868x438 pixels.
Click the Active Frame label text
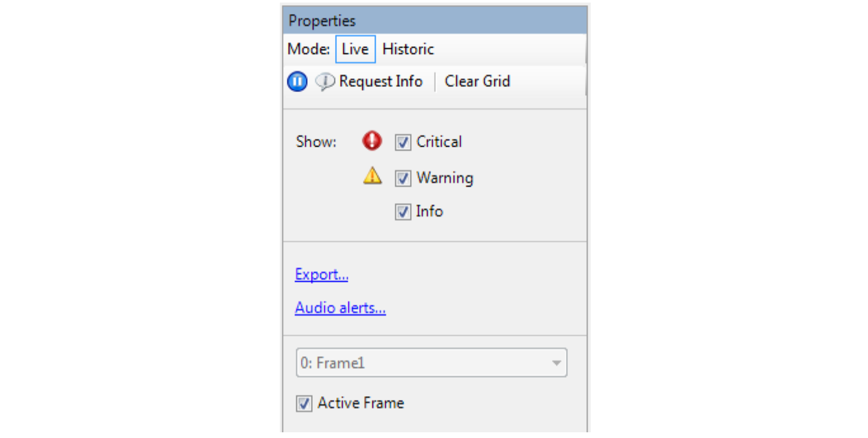click(x=360, y=403)
